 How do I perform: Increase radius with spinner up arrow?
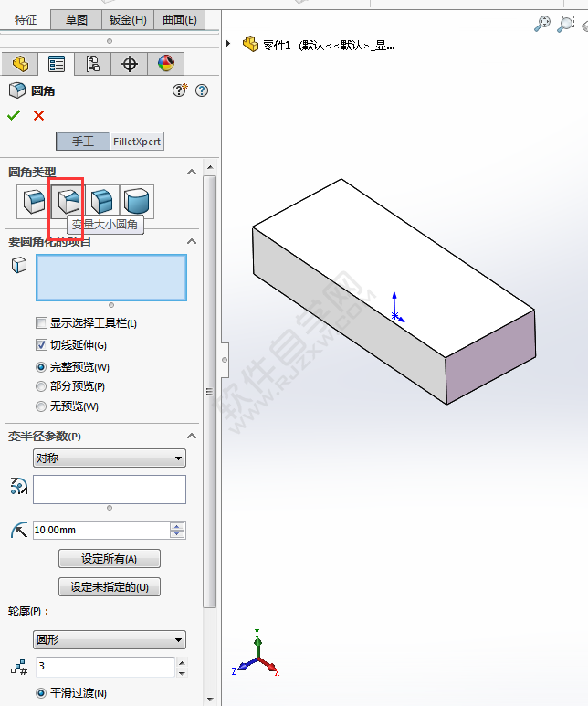177,526
